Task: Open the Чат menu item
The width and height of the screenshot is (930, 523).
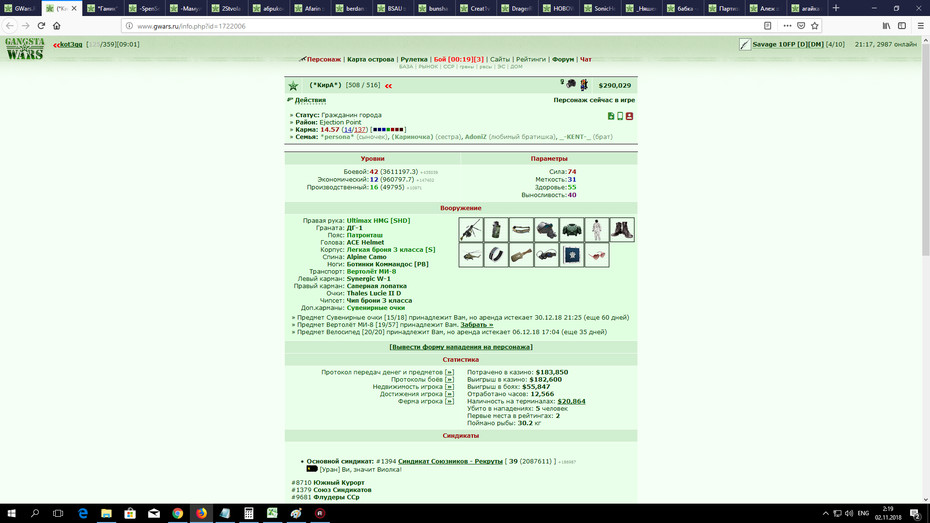Action: (585, 59)
